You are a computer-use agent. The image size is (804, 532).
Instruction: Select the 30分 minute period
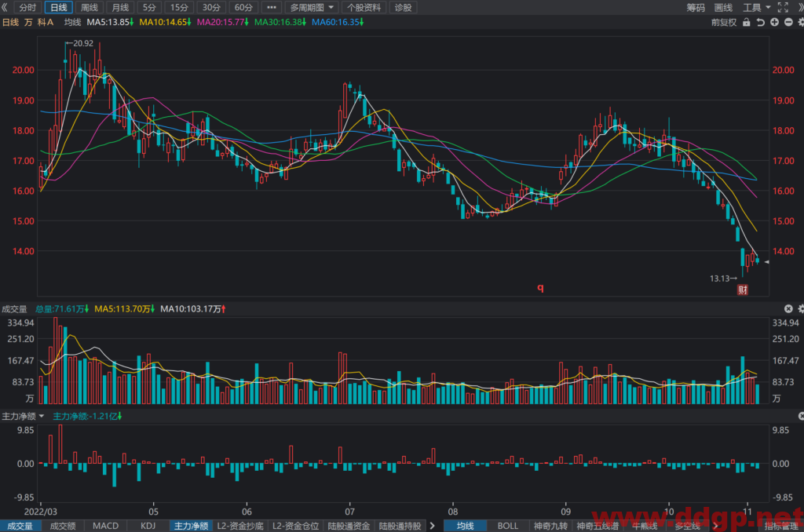pos(210,8)
